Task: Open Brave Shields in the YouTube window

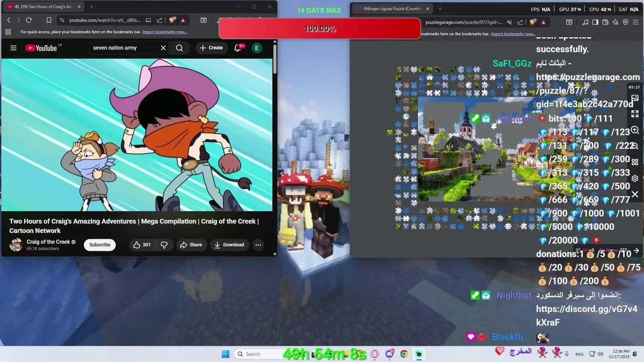Action: [173, 20]
